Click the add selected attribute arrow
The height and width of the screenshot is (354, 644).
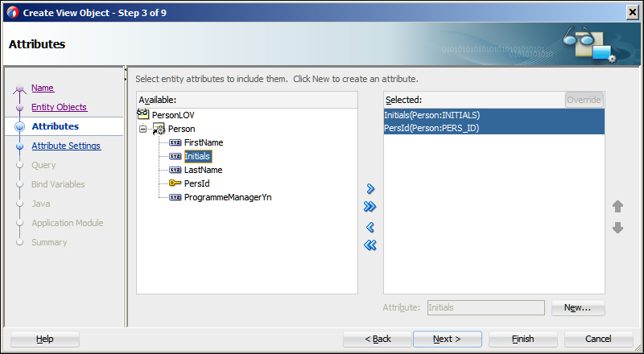(370, 188)
